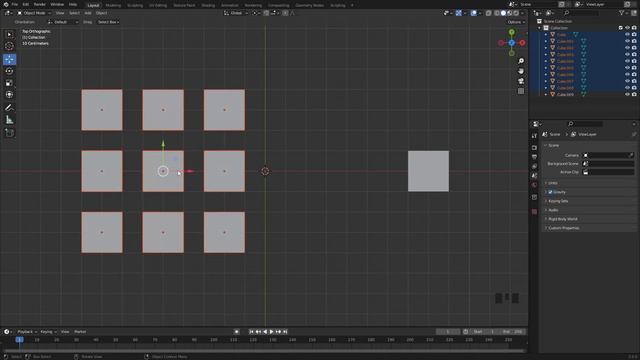The image size is (640, 360).
Task: Open the Tool properties tab icon
Action: (x=534, y=136)
